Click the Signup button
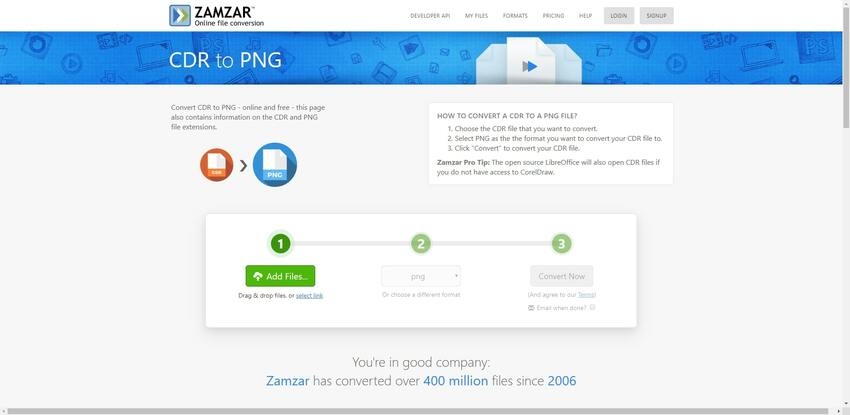Image resolution: width=850 pixels, height=415 pixels. click(656, 16)
